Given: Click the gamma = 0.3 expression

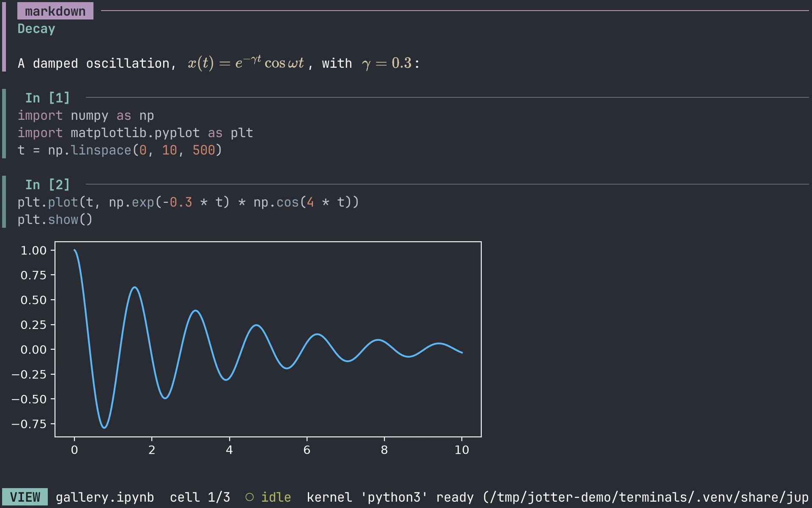Looking at the screenshot, I should click(387, 63).
